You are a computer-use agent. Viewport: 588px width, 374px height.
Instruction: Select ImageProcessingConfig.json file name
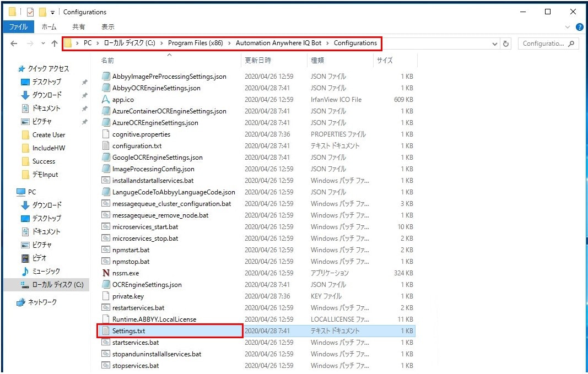coord(153,169)
